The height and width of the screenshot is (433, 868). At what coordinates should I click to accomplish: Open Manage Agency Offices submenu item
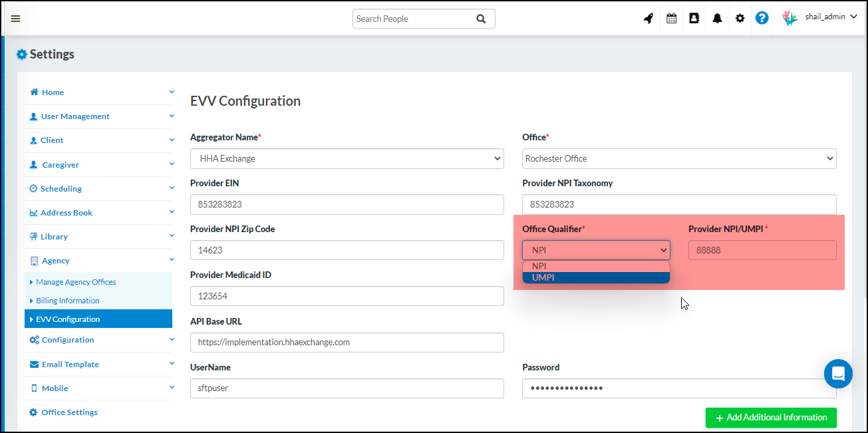click(x=76, y=282)
